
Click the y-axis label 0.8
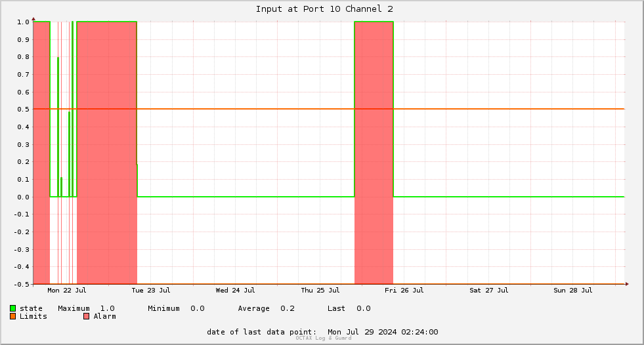click(x=23, y=57)
